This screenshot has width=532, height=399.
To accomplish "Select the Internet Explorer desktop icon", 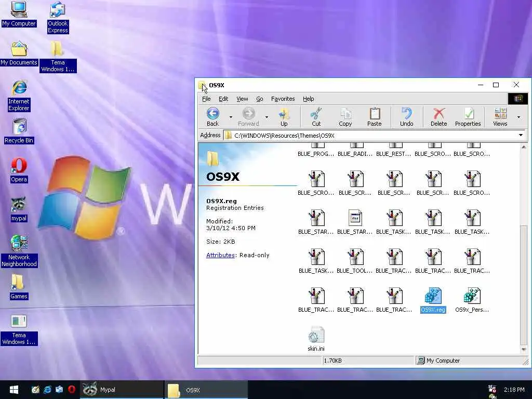I will coord(19,96).
